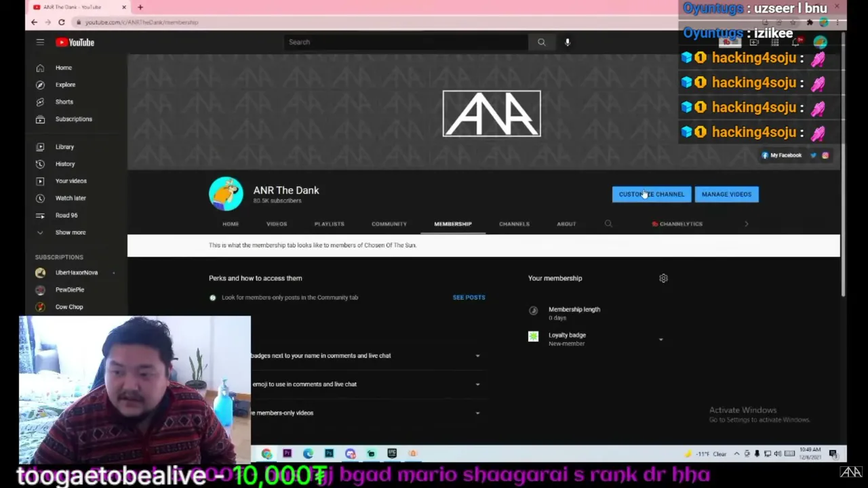Open the Windows notification center

click(x=833, y=453)
